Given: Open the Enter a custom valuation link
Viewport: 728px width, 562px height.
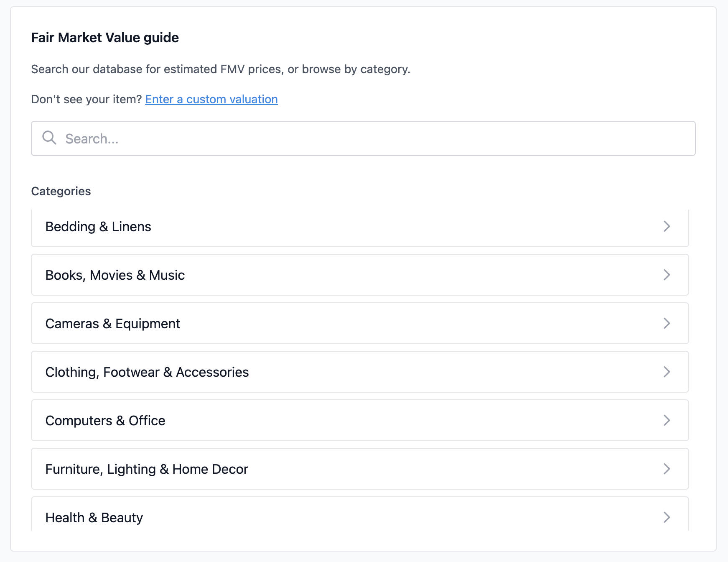Looking at the screenshot, I should (x=211, y=99).
